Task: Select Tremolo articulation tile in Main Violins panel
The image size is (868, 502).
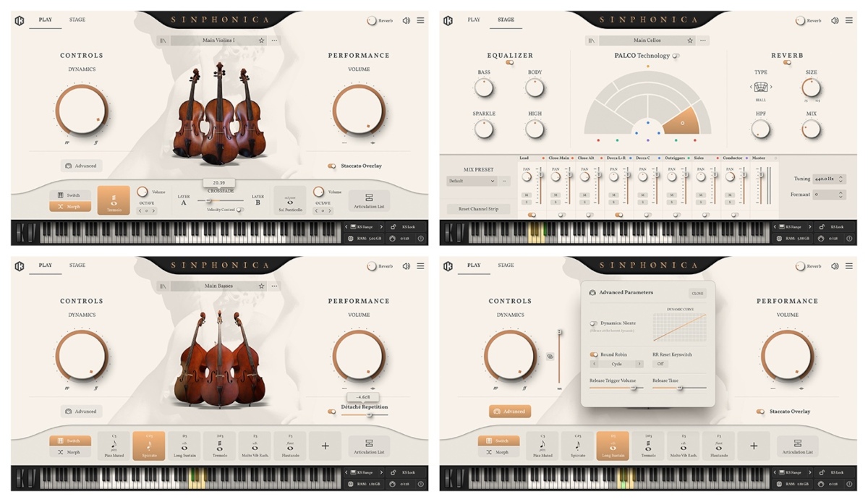Action: [x=114, y=200]
